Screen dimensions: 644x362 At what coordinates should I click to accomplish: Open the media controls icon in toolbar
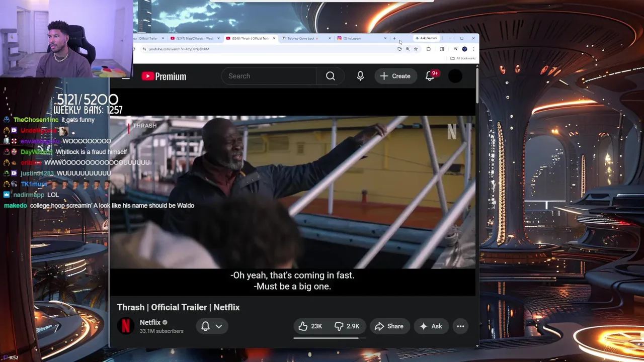point(455,49)
